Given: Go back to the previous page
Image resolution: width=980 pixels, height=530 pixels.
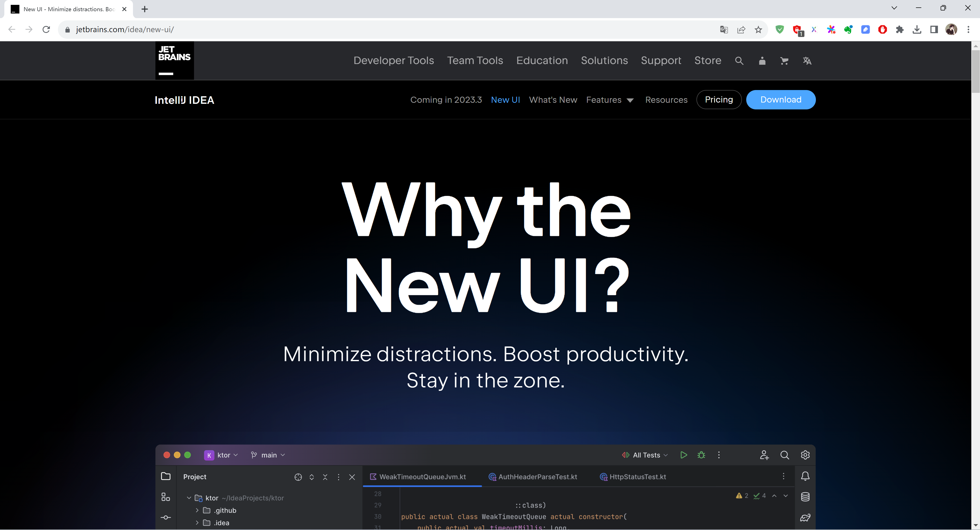Looking at the screenshot, I should pyautogui.click(x=12, y=30).
